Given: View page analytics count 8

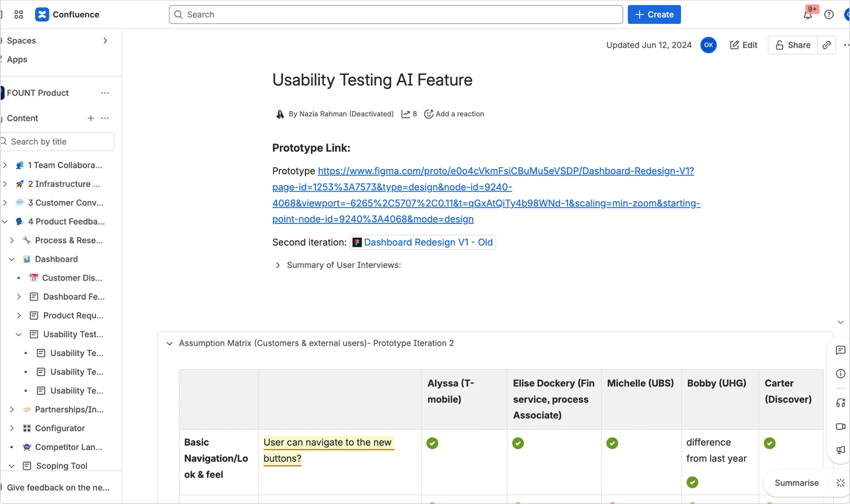Looking at the screenshot, I should pyautogui.click(x=409, y=114).
